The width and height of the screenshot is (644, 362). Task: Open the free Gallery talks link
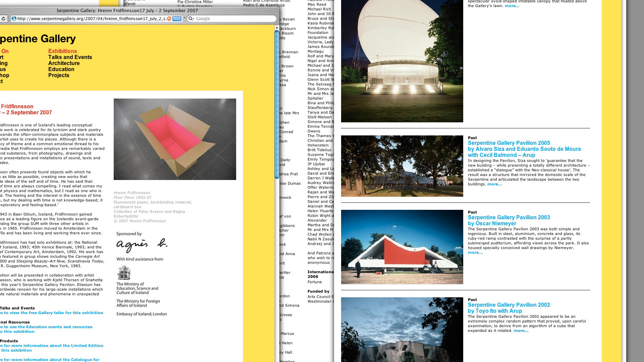(52, 313)
